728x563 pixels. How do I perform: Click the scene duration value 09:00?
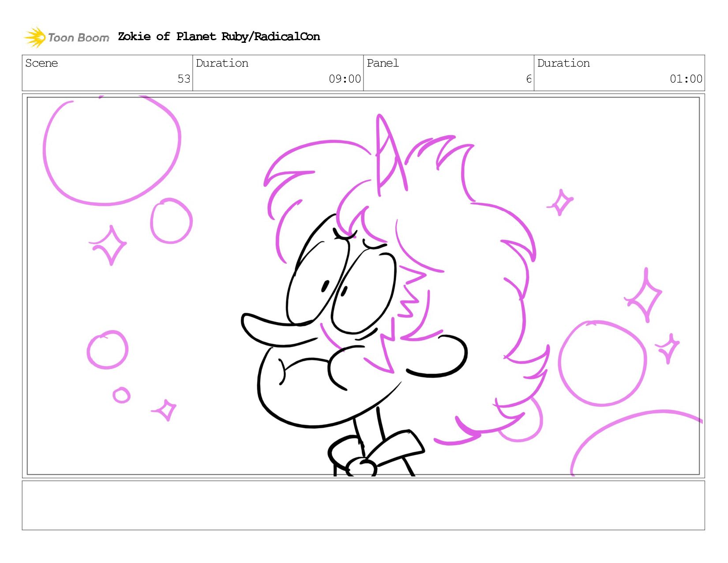345,79
